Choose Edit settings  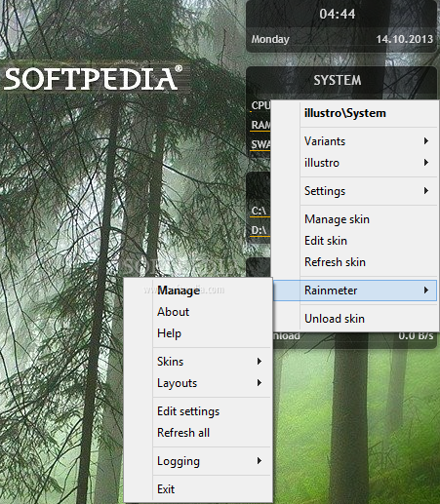coord(198,411)
